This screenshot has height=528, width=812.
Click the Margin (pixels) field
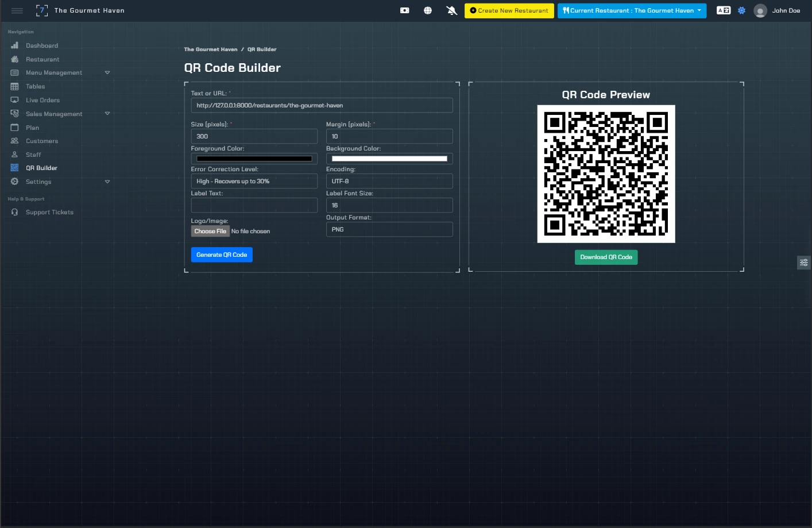point(389,136)
